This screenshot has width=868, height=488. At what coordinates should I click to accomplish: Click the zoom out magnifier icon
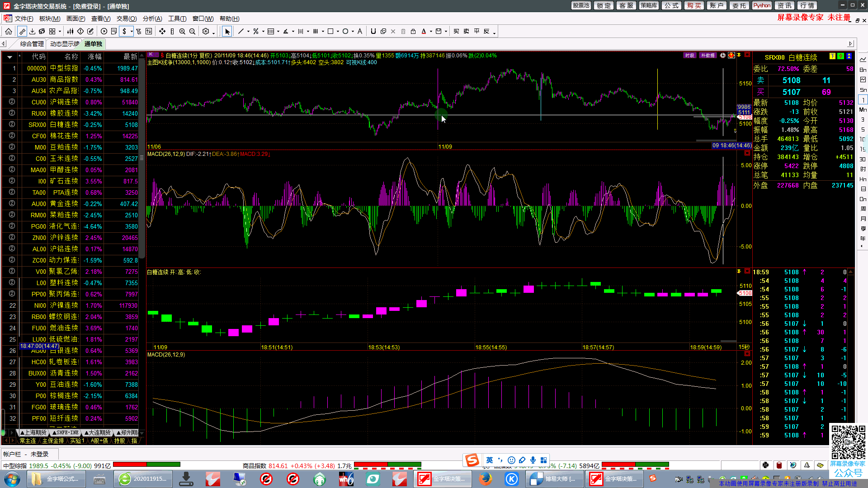point(192,31)
